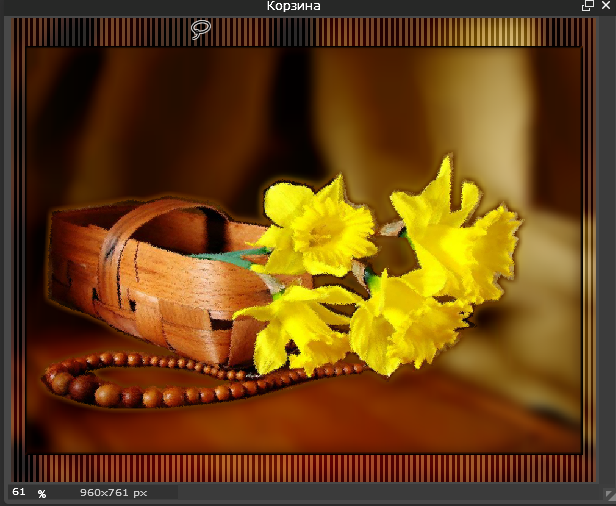The width and height of the screenshot is (616, 506).
Task: Close the Корзина image window
Action: pos(606,5)
